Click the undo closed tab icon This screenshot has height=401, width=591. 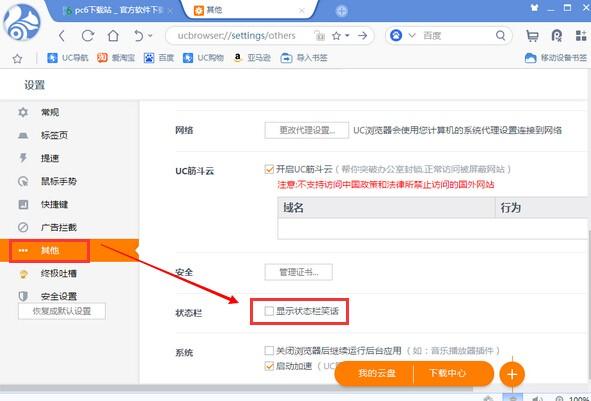click(138, 36)
